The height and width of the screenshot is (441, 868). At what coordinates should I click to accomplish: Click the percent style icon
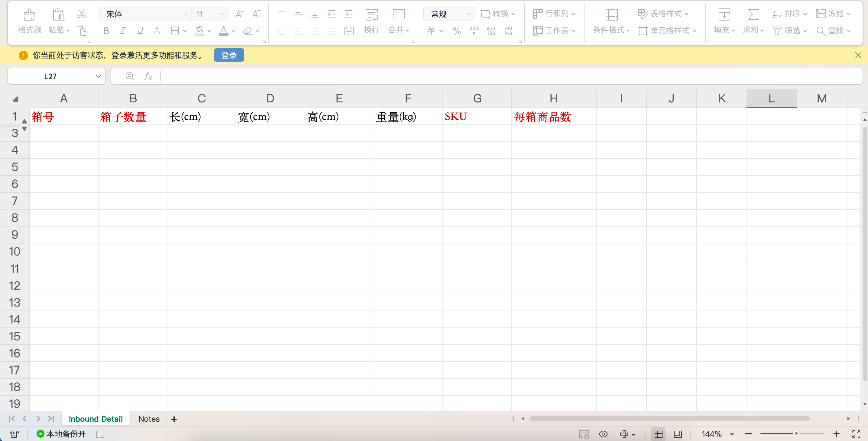pyautogui.click(x=457, y=31)
